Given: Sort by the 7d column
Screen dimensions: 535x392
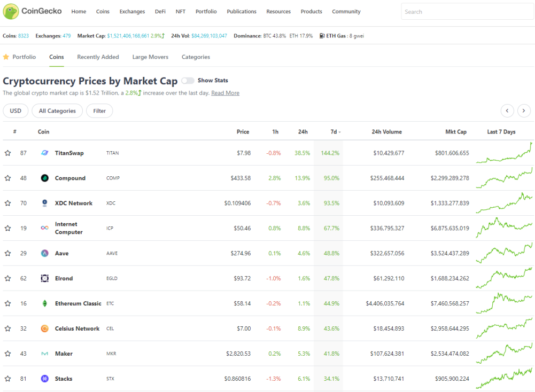Looking at the screenshot, I should click(x=336, y=132).
